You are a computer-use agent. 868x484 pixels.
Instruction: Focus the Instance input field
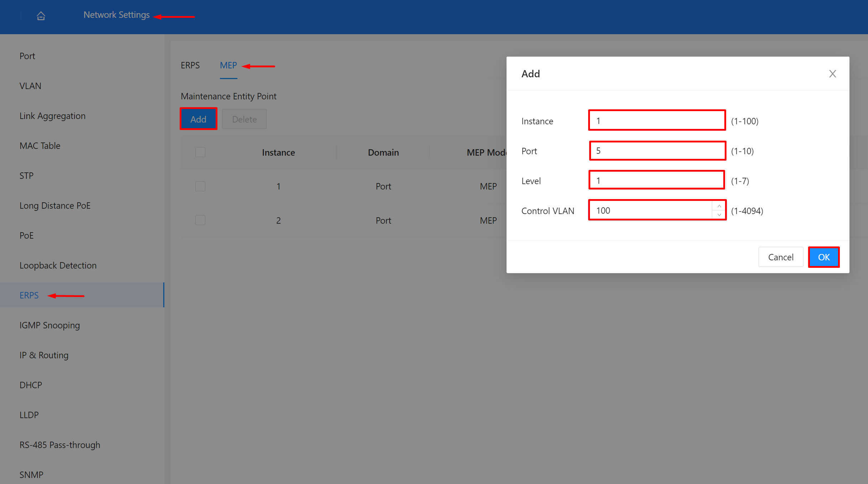tap(657, 120)
